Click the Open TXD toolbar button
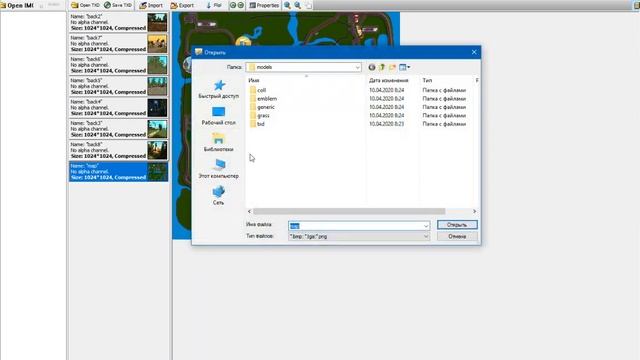Screen dimensions: 640x360 pyautogui.click(x=85, y=5)
